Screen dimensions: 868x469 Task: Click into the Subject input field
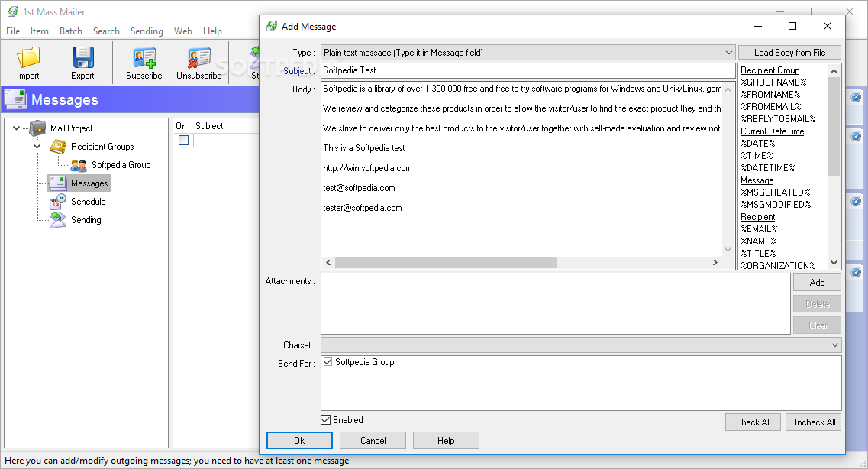[528, 70]
